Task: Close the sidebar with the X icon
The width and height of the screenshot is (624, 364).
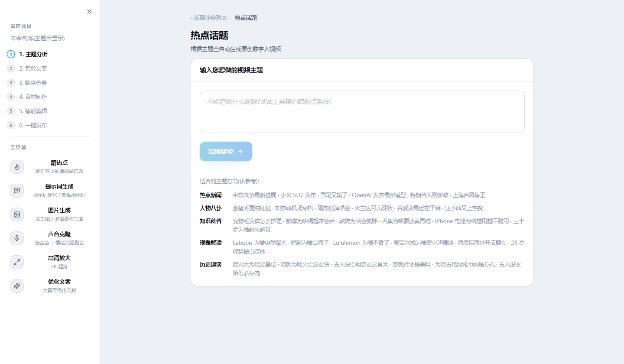Action: point(89,12)
